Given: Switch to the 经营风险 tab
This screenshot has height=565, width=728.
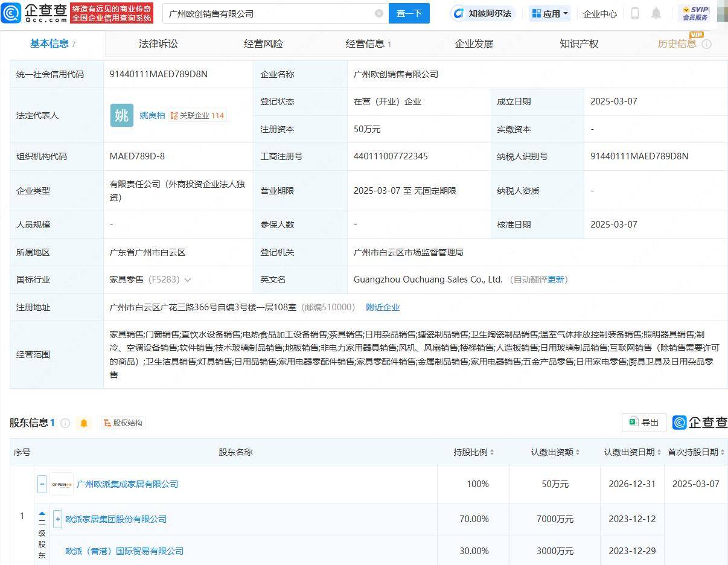Looking at the screenshot, I should pos(263,43).
